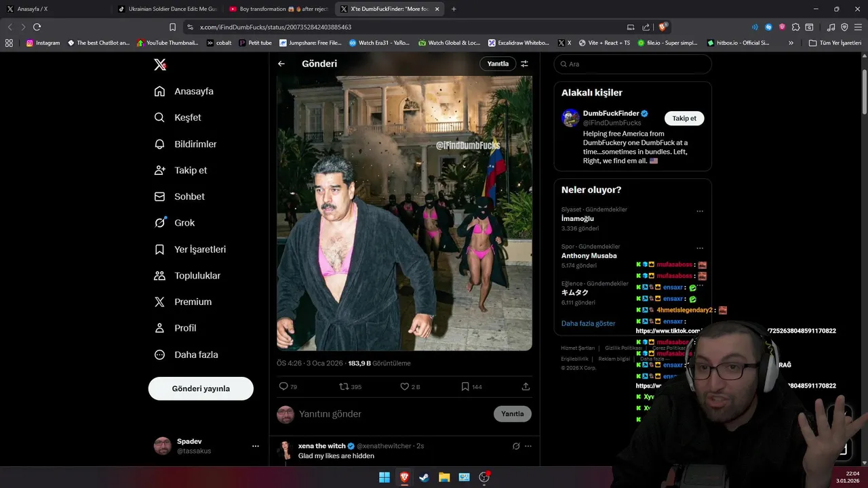This screenshot has width=868, height=488.
Task: Click Takip et button for DumbFuckFinder
Action: pyautogui.click(x=684, y=118)
